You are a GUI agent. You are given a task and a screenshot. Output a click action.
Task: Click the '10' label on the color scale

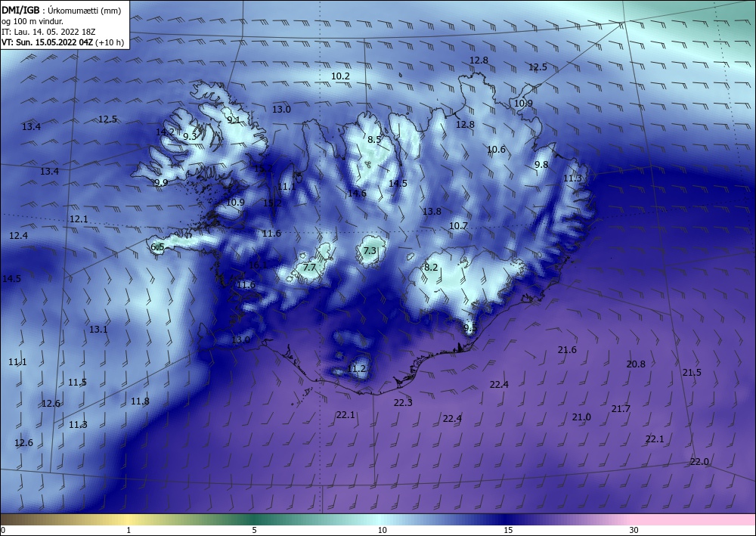(x=383, y=530)
